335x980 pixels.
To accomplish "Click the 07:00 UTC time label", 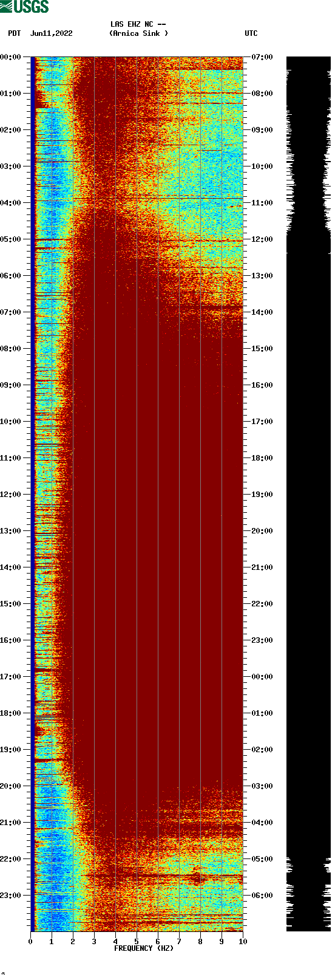I will [x=262, y=57].
